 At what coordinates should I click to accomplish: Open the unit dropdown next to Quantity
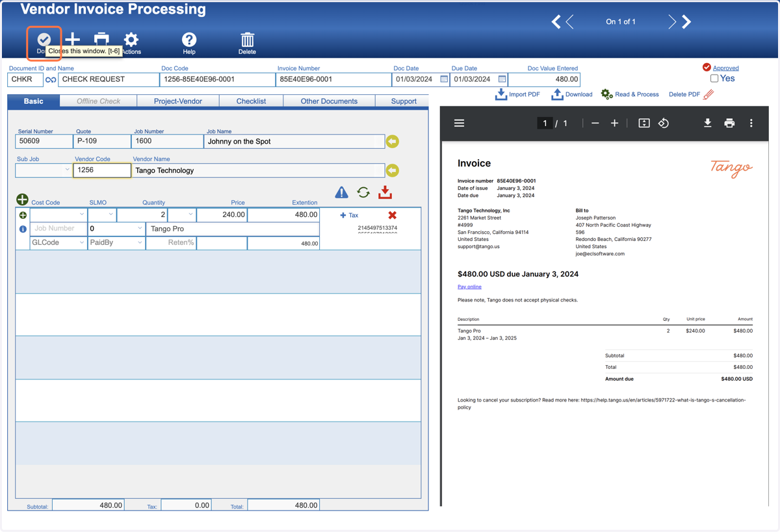click(181, 214)
